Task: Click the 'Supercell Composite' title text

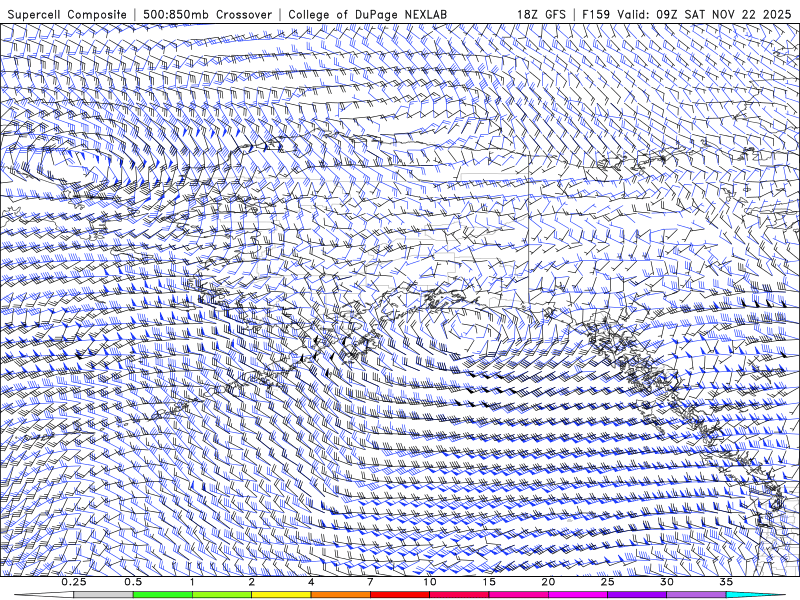Action: (x=67, y=14)
